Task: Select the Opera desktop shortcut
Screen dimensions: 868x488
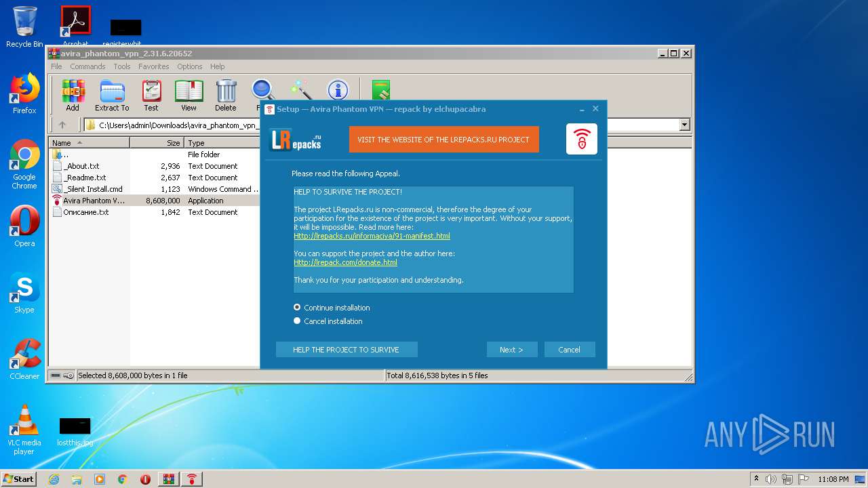Action: (x=24, y=226)
